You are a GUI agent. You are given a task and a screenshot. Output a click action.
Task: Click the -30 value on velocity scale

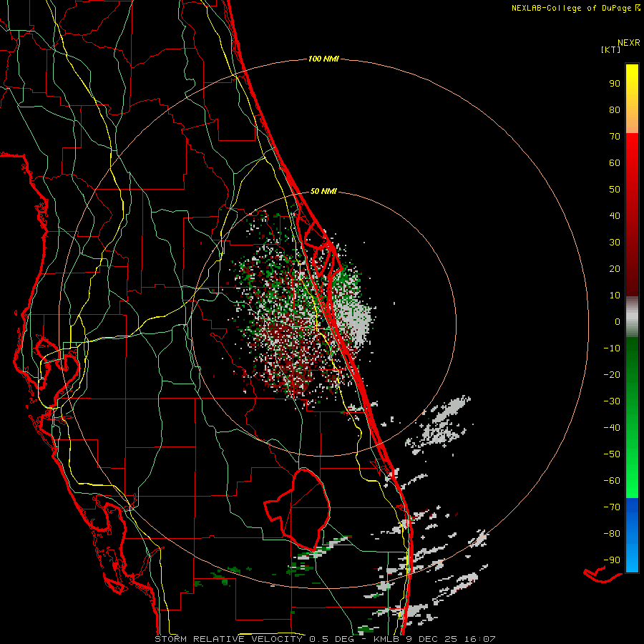[612, 401]
